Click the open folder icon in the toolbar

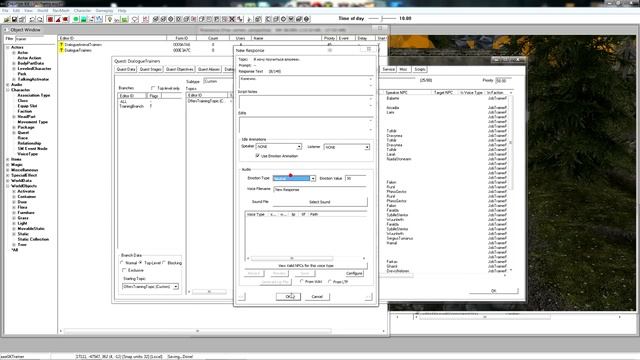(7, 19)
